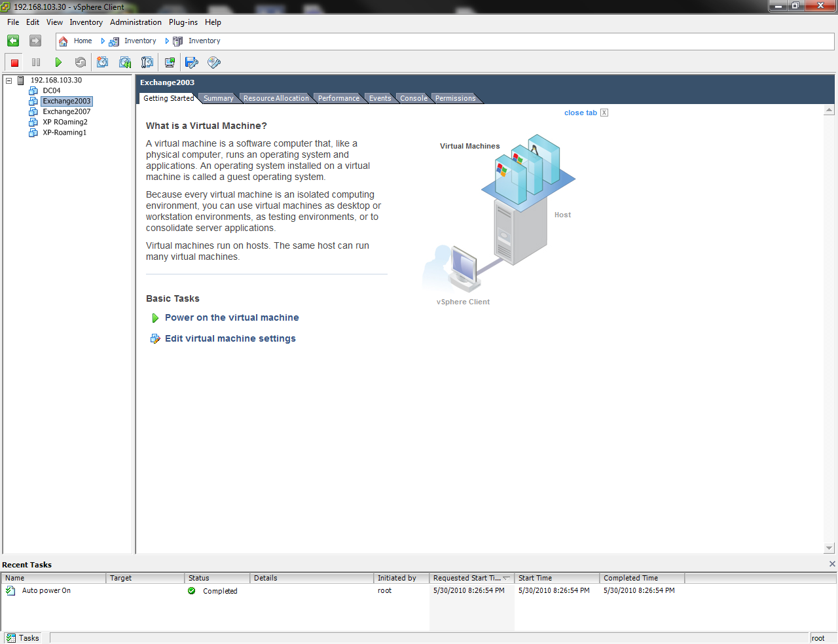Click the Details column header
This screenshot has width=838, height=644.
(312, 578)
